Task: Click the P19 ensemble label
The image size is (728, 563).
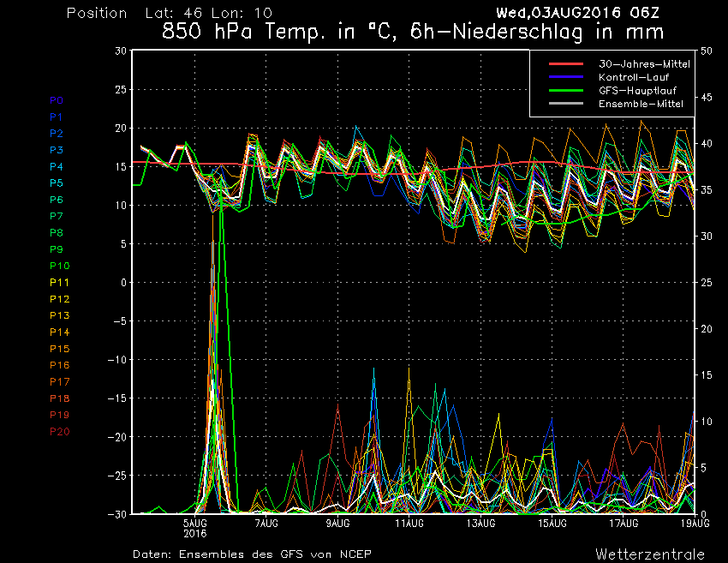Action: click(x=59, y=415)
